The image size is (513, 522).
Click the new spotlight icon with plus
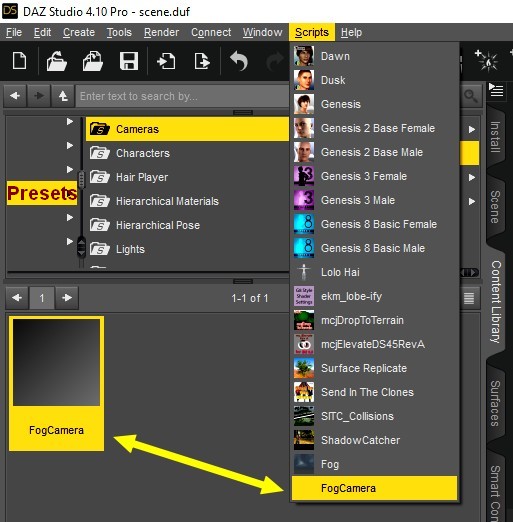(x=486, y=60)
